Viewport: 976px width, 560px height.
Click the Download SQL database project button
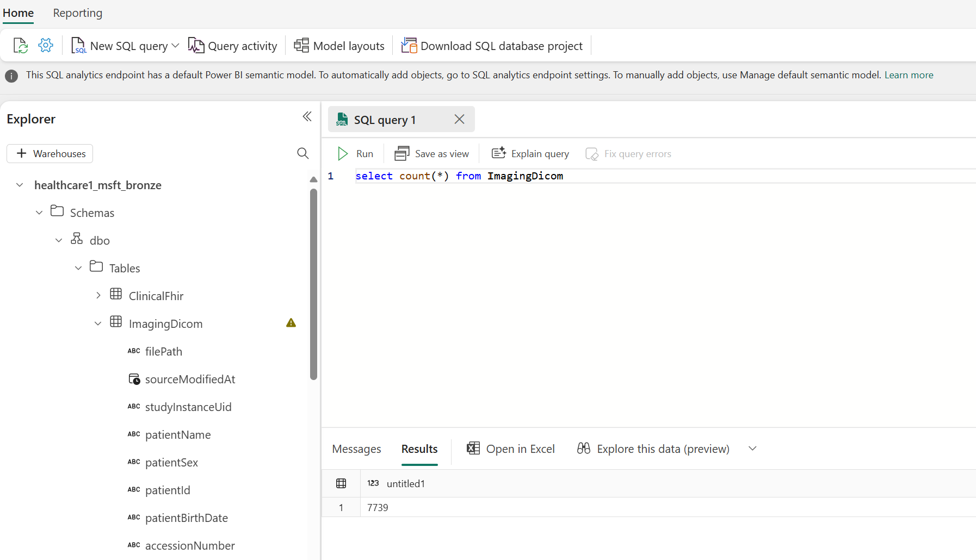pyautogui.click(x=492, y=46)
